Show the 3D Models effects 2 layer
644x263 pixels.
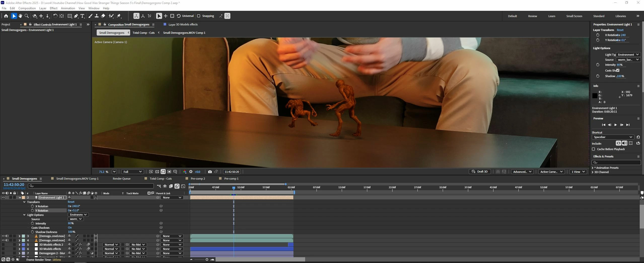pos(3,245)
